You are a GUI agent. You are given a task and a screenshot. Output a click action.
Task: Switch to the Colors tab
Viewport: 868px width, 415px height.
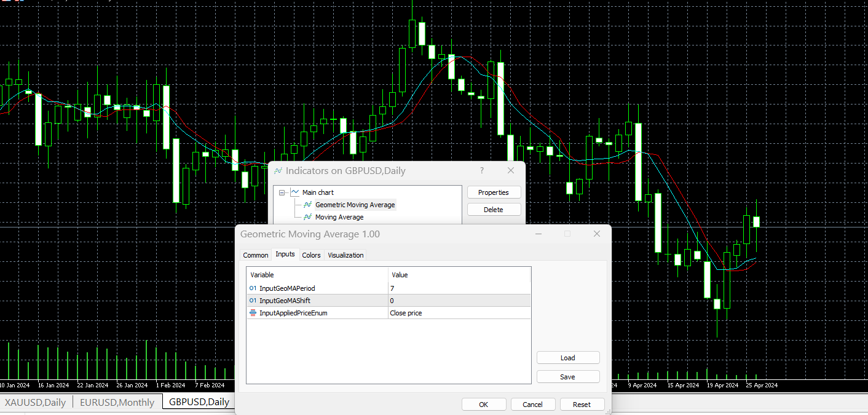tap(311, 255)
